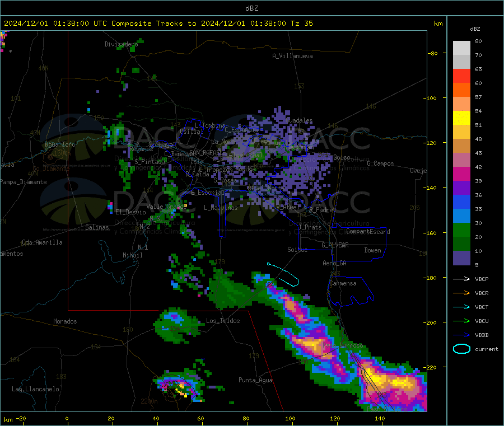Click the Guadales map label
504x426 pixels.
click(299, 120)
